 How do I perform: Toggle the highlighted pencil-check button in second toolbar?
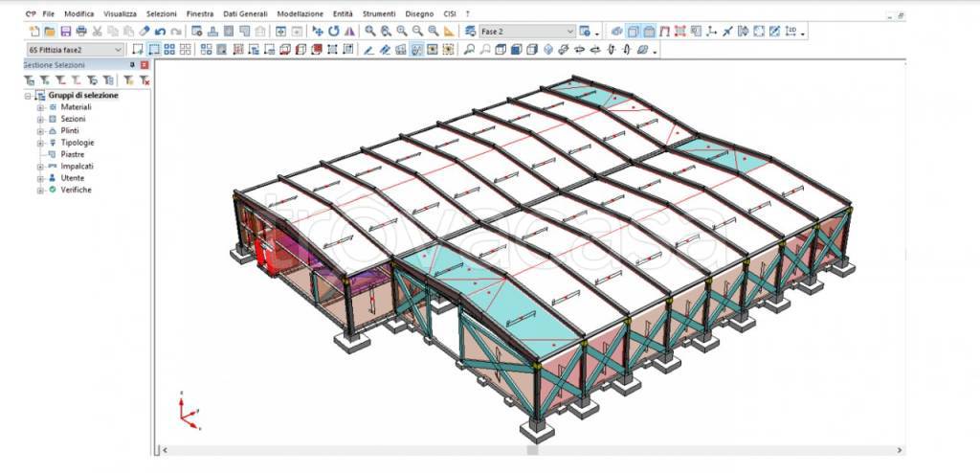[416, 50]
